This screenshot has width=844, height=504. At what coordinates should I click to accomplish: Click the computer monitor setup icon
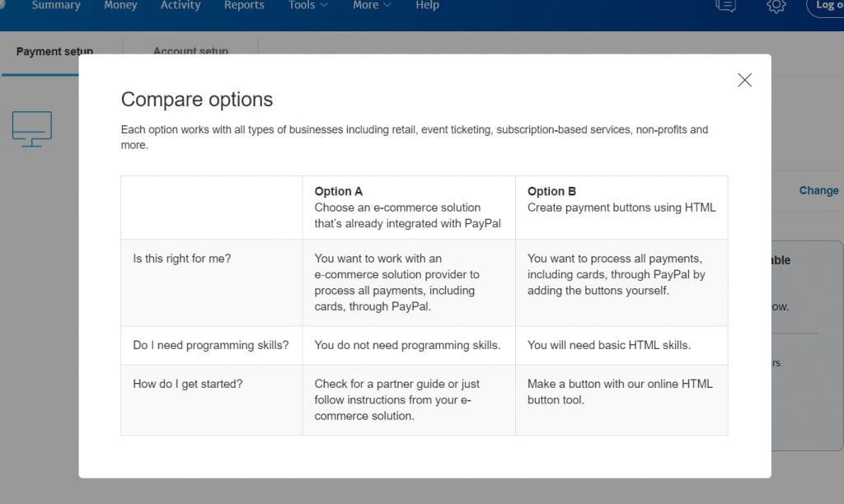31,128
